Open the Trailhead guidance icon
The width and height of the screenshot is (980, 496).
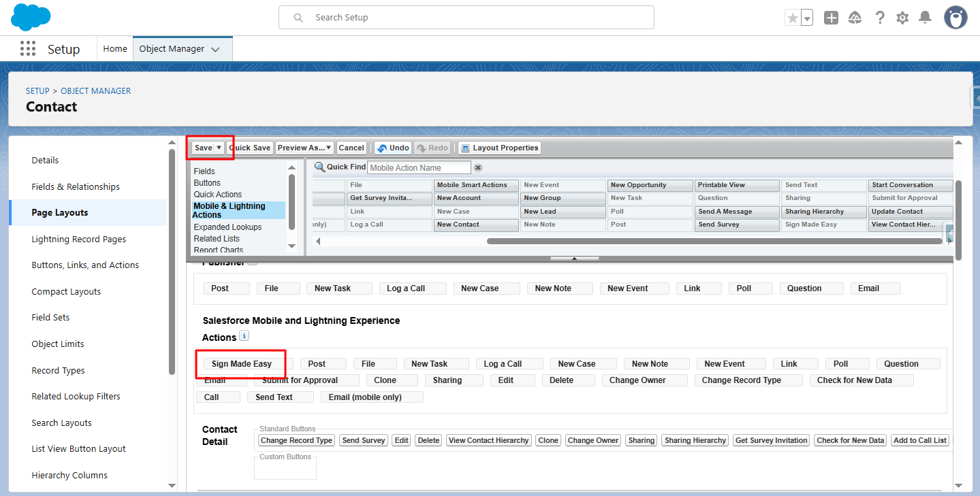point(855,18)
